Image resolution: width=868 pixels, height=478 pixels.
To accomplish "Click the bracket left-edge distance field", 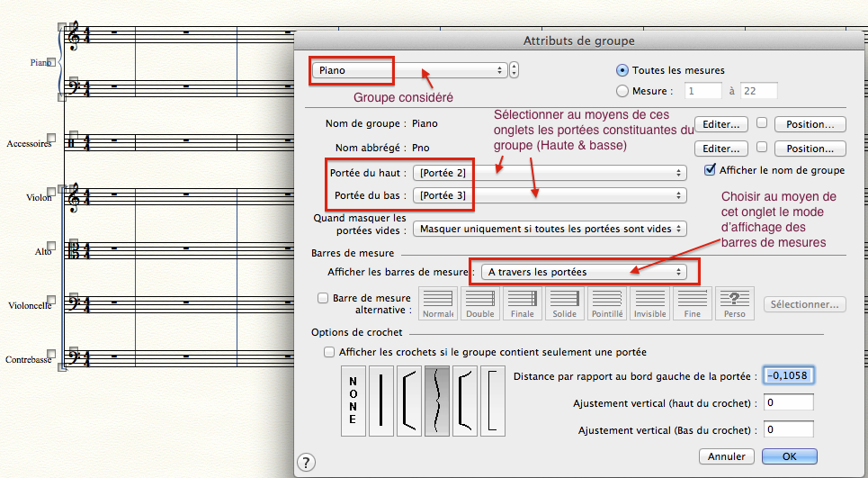I will [x=788, y=376].
